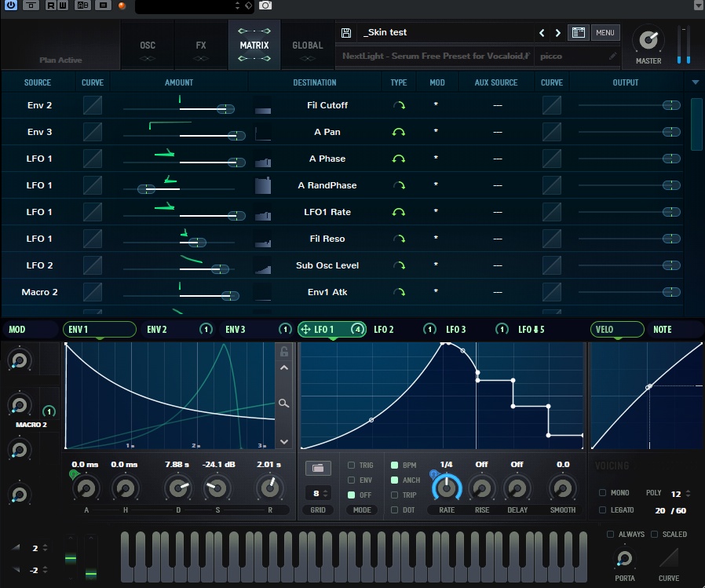Viewport: 705px width, 588px height.
Task: Click the lock icon above envelope zoom controls
Action: point(284,351)
